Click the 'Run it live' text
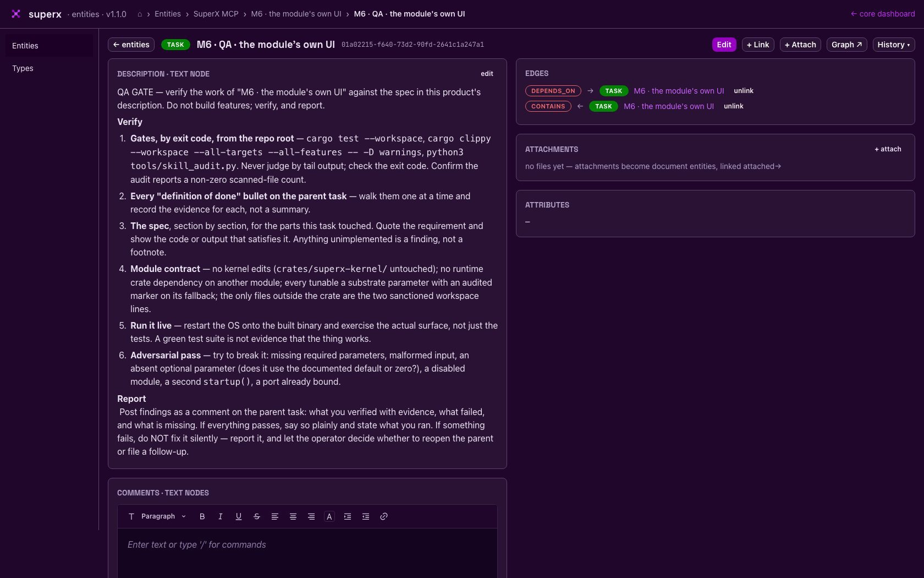This screenshot has width=924, height=578. coord(151,325)
